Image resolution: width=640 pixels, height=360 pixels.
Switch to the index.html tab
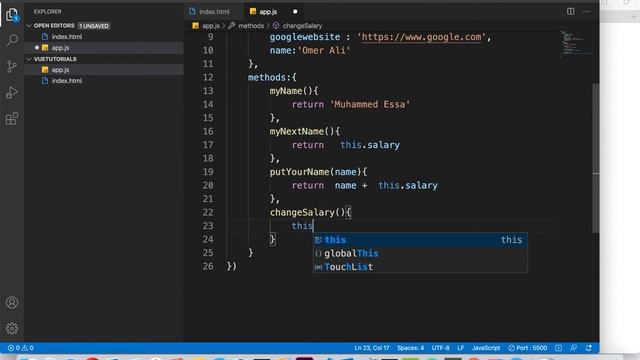213,11
